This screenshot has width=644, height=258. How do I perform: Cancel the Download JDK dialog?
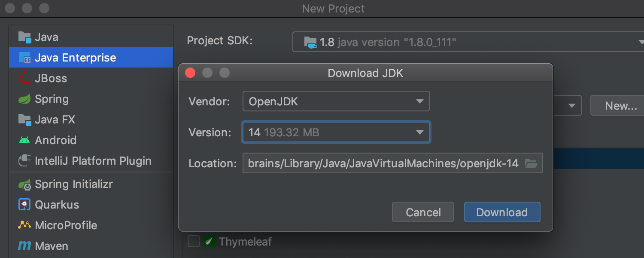point(423,212)
